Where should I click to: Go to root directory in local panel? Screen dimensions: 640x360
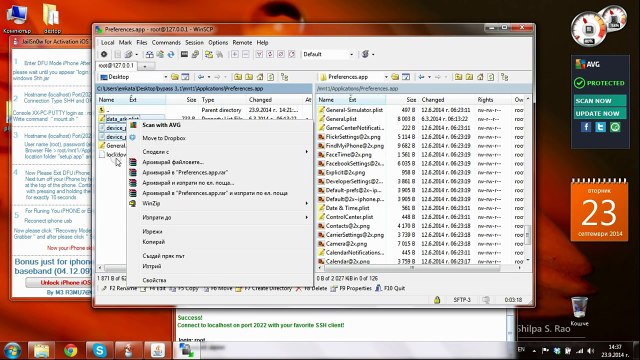click(x=249, y=77)
